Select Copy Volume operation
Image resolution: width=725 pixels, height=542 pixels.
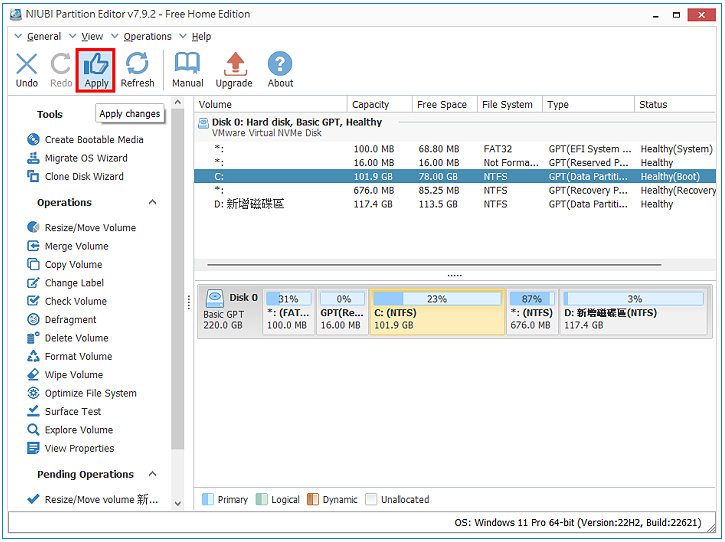point(65,265)
